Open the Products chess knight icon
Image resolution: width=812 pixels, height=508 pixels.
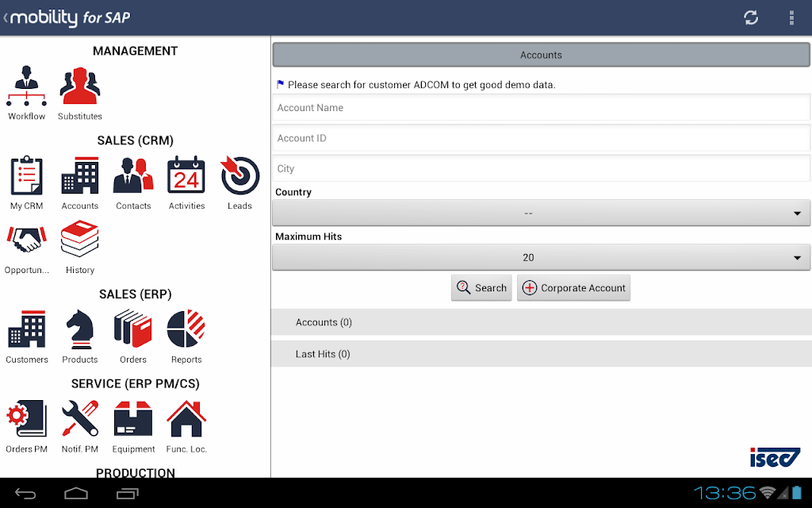click(x=80, y=329)
